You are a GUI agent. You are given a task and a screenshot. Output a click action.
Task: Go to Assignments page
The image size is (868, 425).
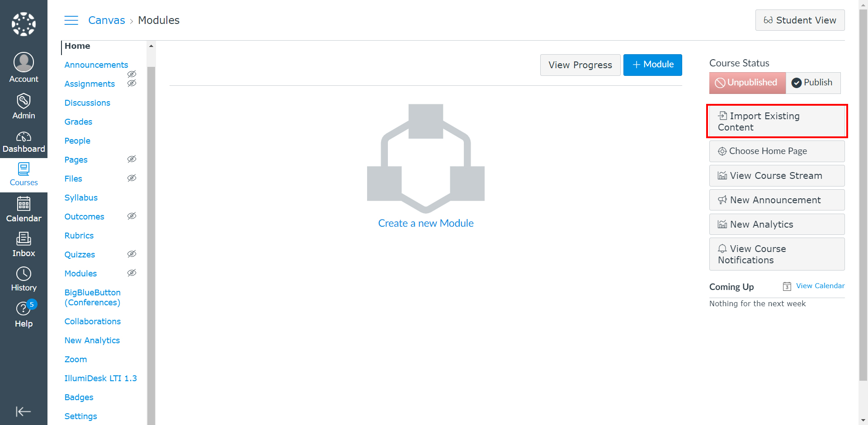(90, 84)
